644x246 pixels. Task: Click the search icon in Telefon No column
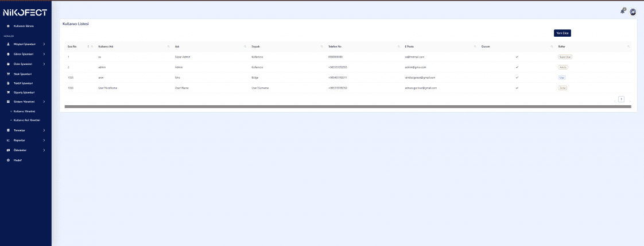398,47
